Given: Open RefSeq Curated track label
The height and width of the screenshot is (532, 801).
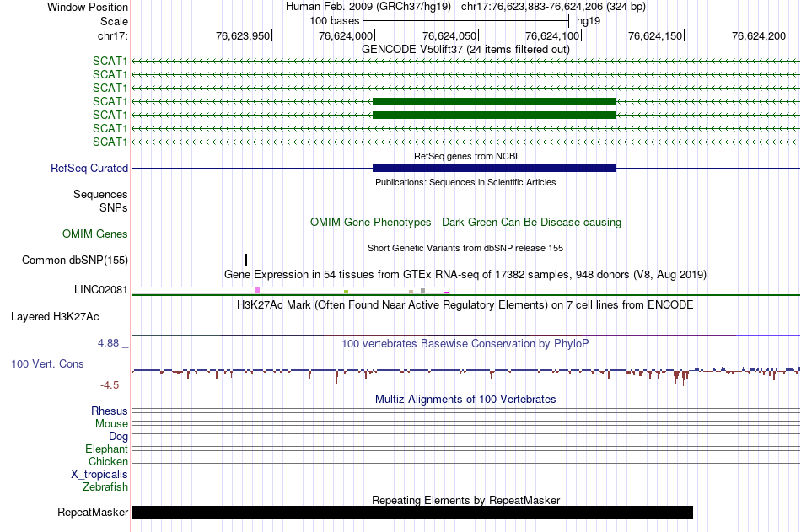Looking at the screenshot, I should tap(89, 168).
